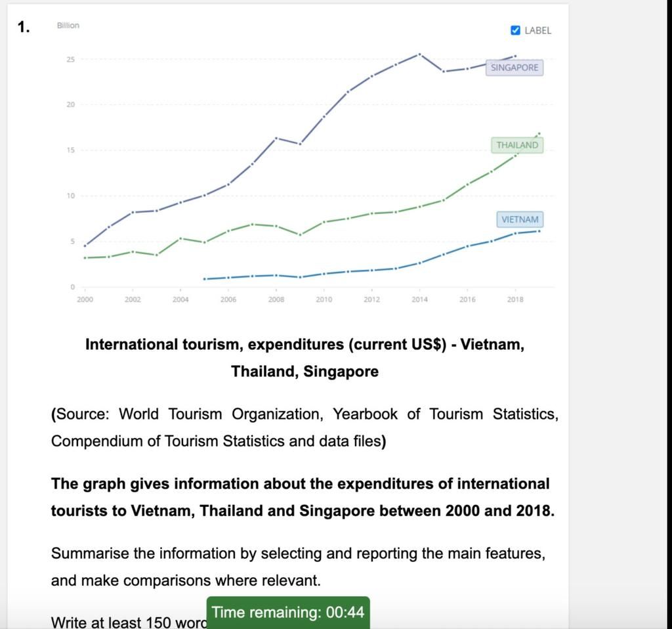Click the Thailand 2016 data point
The image size is (672, 629).
[x=467, y=184]
